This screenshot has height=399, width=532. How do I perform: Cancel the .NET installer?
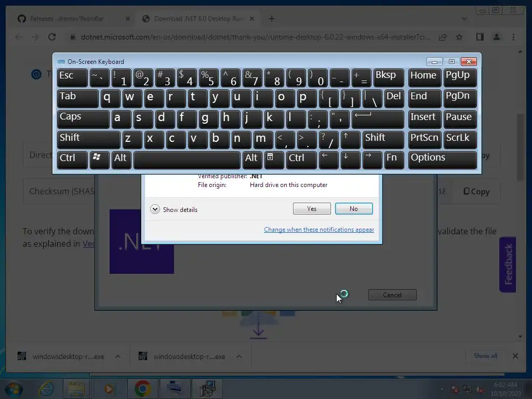tap(392, 295)
